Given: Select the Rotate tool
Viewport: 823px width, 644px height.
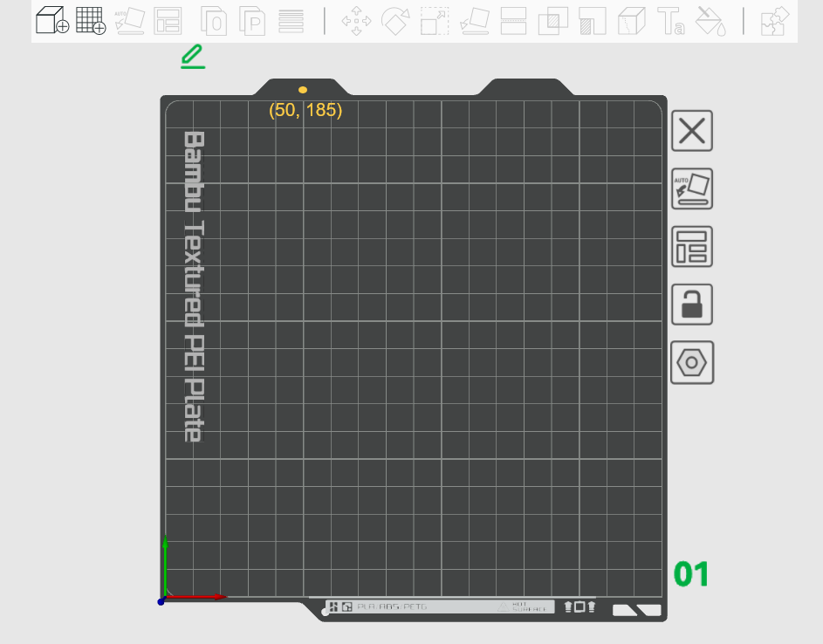Looking at the screenshot, I should 395,20.
